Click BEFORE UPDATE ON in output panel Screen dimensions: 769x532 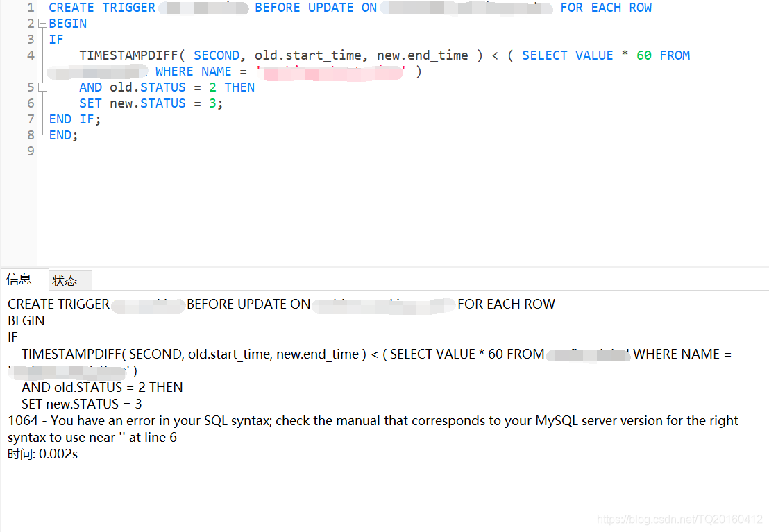point(248,304)
